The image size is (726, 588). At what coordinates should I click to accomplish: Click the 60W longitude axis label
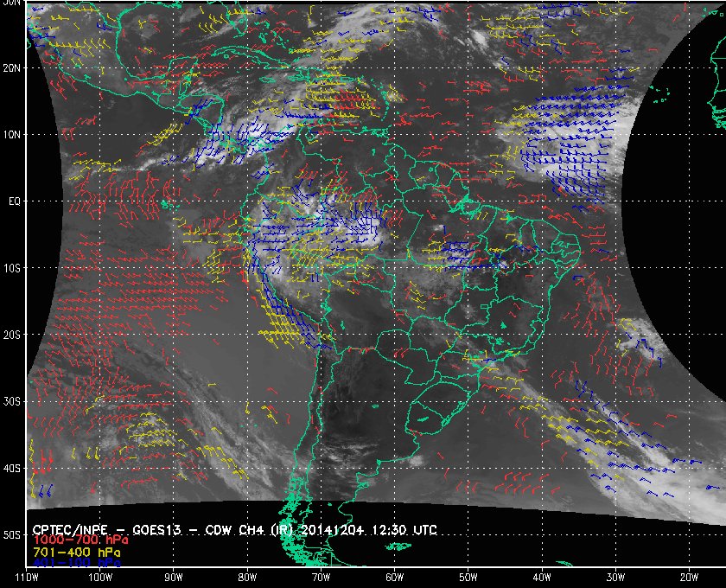(394, 578)
